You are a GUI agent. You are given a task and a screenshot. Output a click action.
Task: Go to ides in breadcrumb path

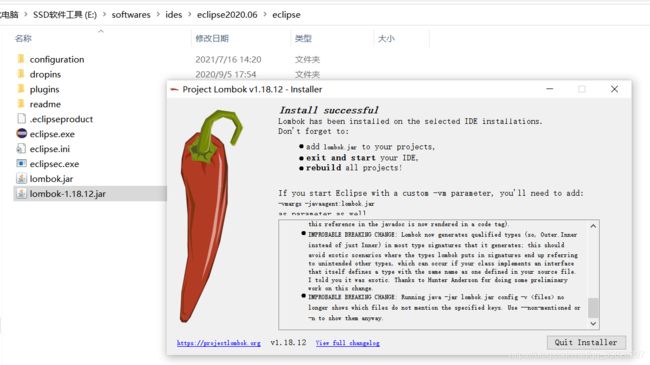click(x=174, y=15)
